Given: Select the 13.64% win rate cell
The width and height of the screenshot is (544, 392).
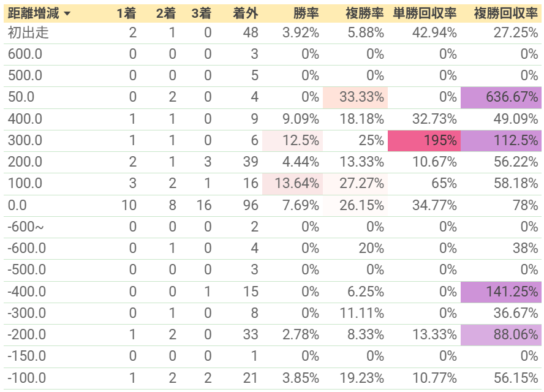Looking at the screenshot, I should click(x=292, y=184).
